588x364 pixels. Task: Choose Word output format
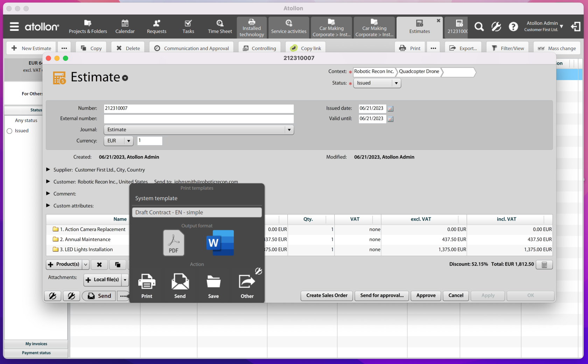point(220,243)
